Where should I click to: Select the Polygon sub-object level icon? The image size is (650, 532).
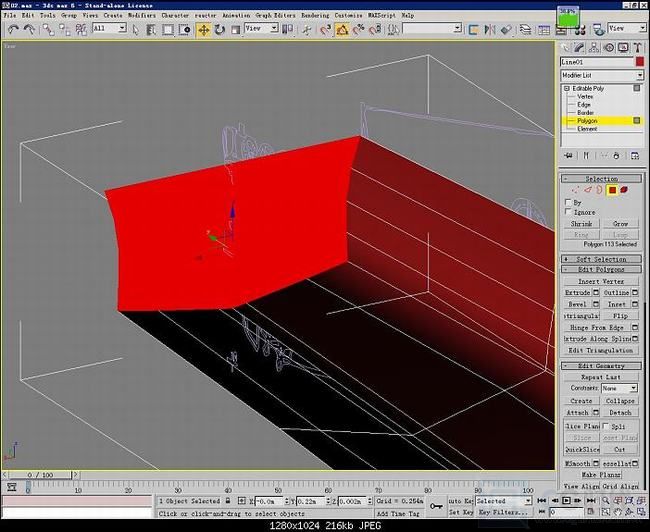point(612,190)
